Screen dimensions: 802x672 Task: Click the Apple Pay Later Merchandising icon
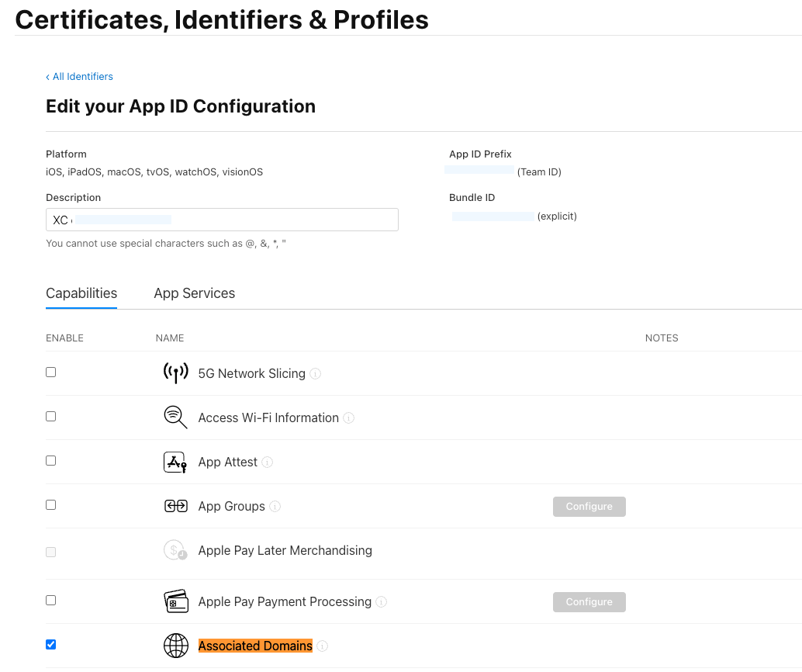click(175, 550)
